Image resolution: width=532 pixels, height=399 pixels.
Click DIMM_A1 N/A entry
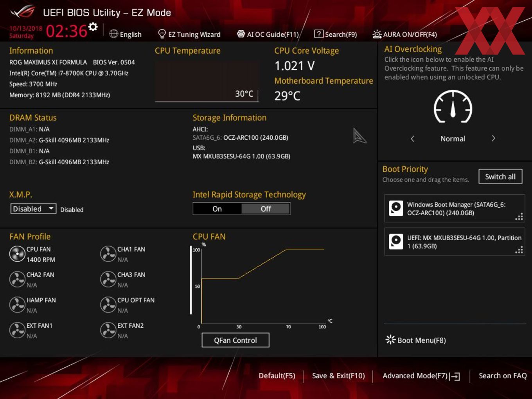(29, 129)
